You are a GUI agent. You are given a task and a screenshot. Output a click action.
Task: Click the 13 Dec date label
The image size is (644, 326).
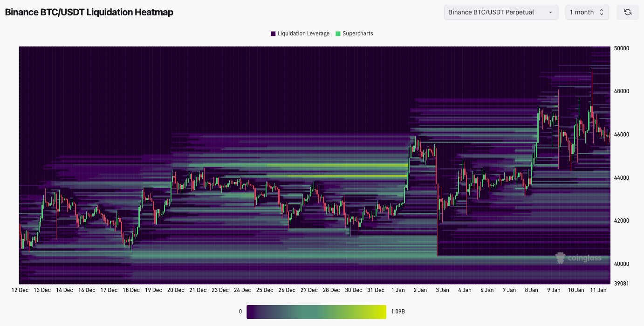pos(42,290)
